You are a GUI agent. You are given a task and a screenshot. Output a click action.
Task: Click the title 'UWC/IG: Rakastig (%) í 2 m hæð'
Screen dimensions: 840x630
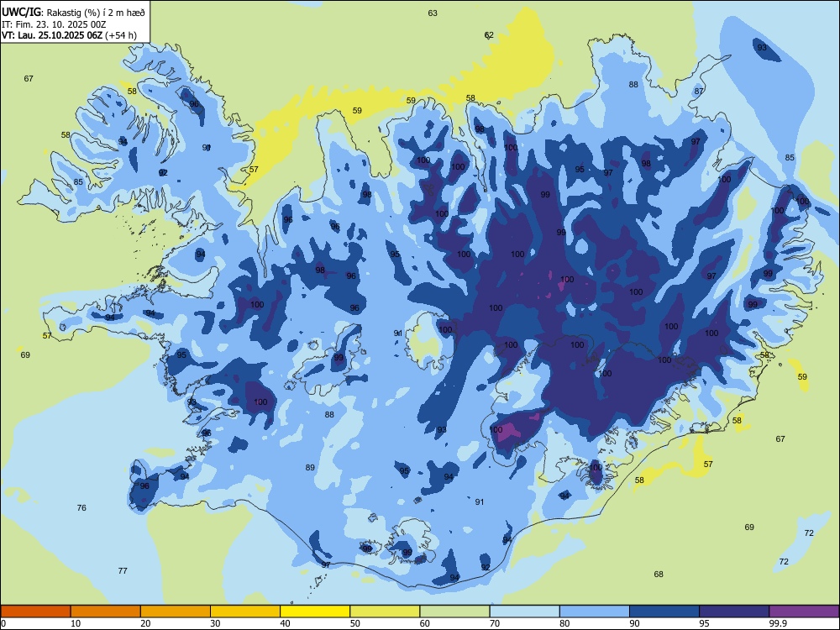click(x=73, y=12)
